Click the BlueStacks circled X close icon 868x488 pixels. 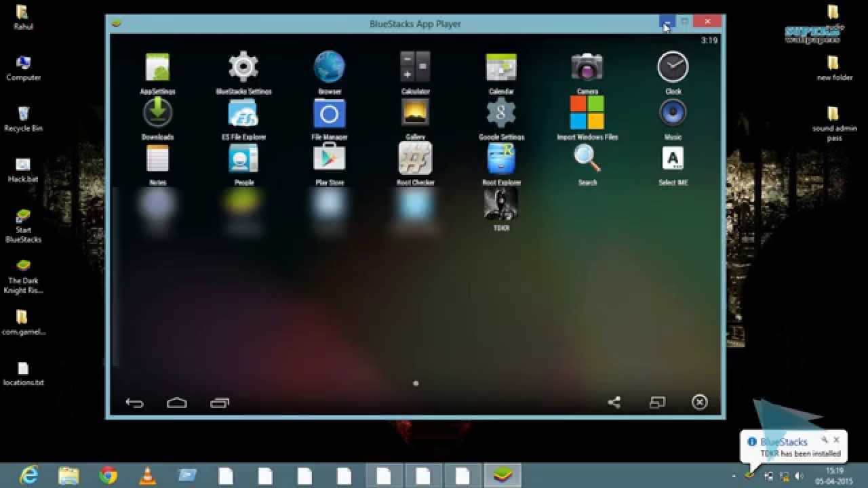click(699, 403)
